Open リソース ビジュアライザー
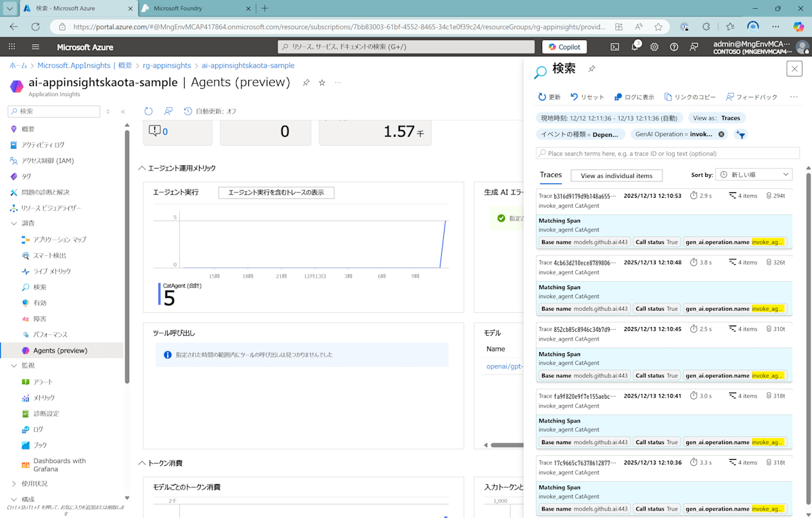The image size is (812, 518). tap(51, 208)
